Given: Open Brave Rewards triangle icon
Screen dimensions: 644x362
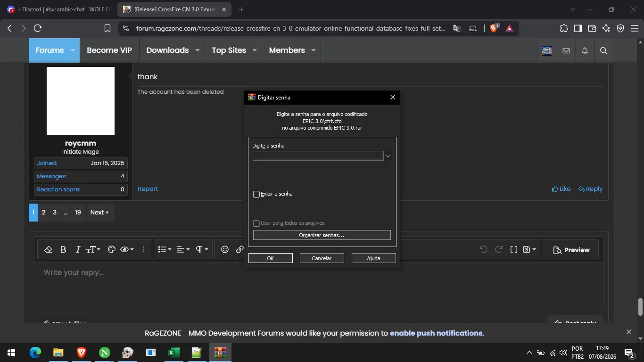Looking at the screenshot, I should [x=509, y=28].
